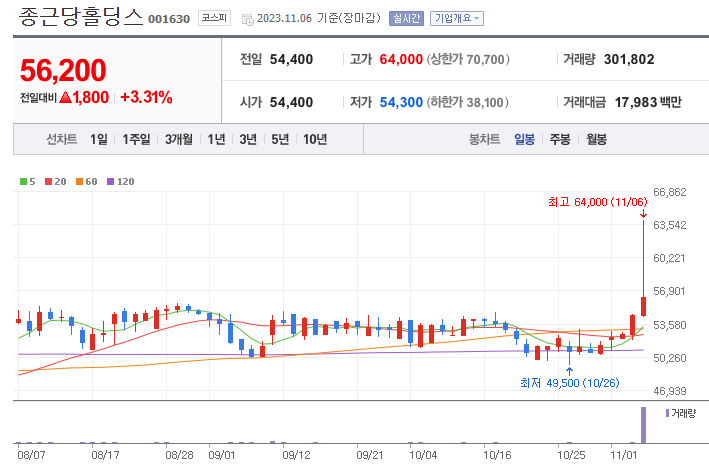Open the 기업개요 dropdown

[x=457, y=19]
